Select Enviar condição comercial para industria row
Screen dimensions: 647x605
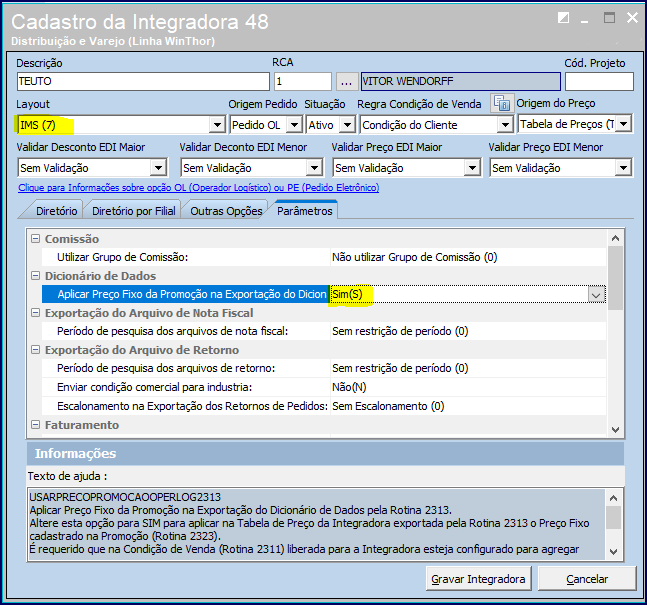(324, 387)
